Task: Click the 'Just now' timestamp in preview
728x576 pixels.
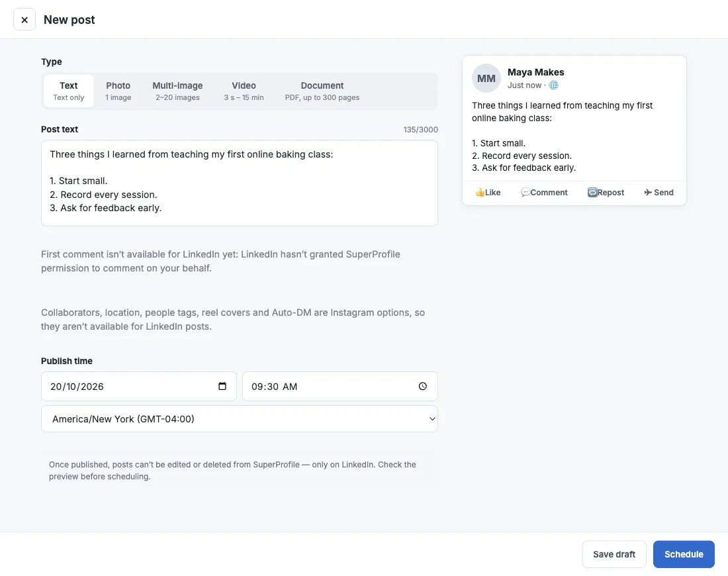Action: (x=524, y=85)
